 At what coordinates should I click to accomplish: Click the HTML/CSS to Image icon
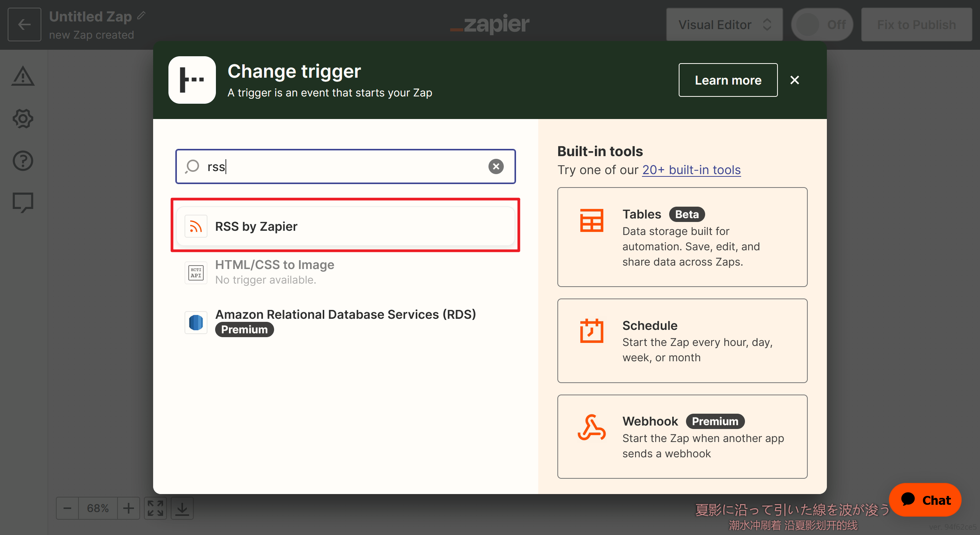[196, 272]
